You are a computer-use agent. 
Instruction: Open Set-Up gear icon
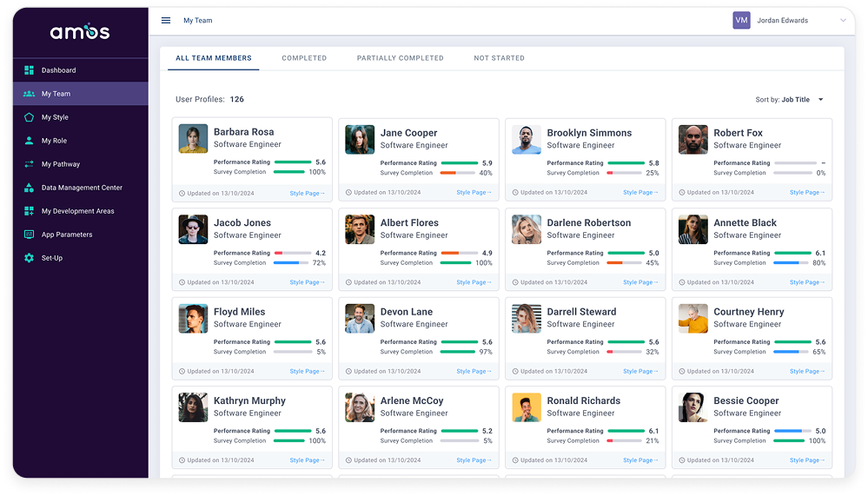(x=29, y=258)
